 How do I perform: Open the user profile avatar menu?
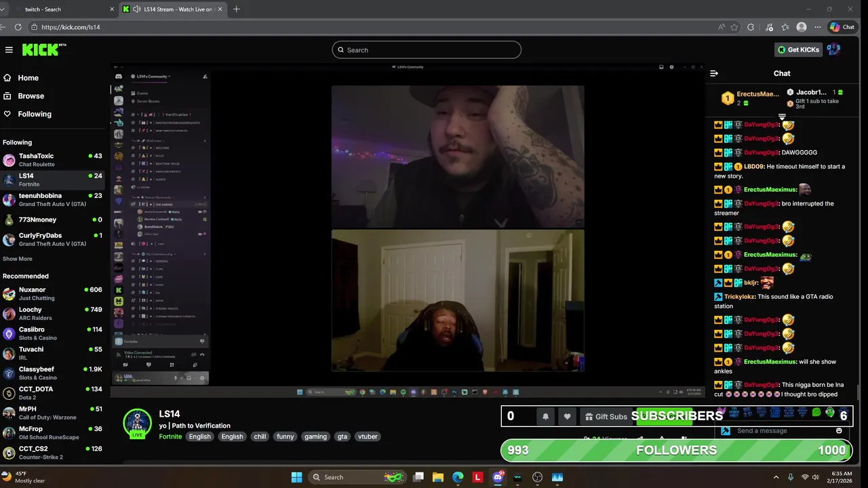point(834,49)
